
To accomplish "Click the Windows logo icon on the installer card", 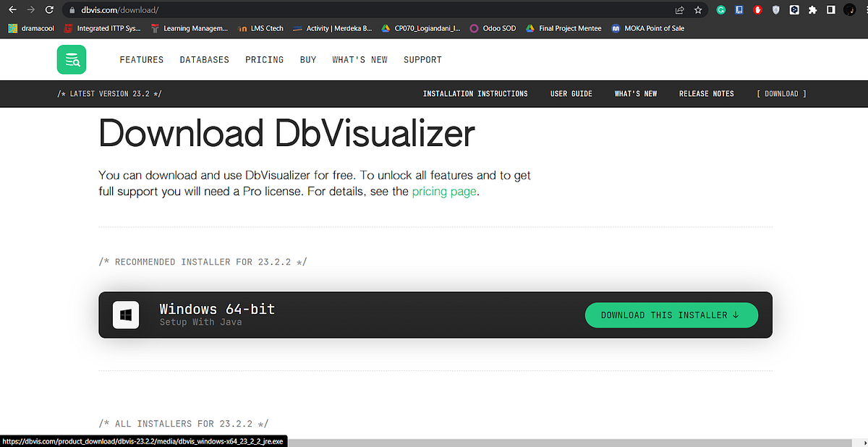I will click(126, 315).
